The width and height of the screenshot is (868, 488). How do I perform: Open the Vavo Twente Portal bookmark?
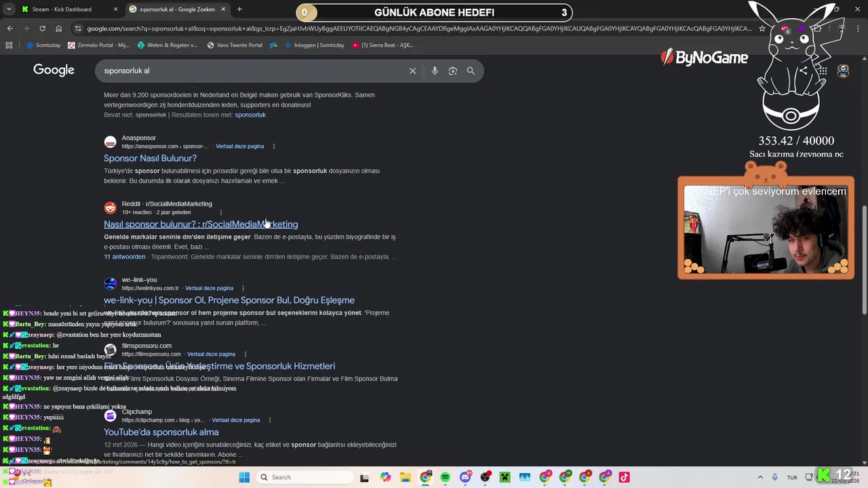[x=235, y=45]
